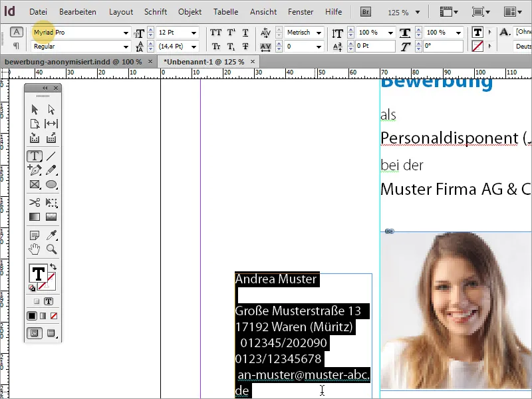
Task: Click the Preview view mode button
Action: [51, 333]
